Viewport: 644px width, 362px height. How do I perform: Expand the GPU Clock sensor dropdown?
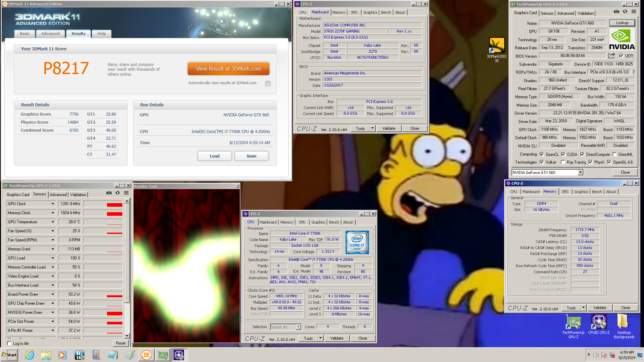pyautogui.click(x=53, y=204)
